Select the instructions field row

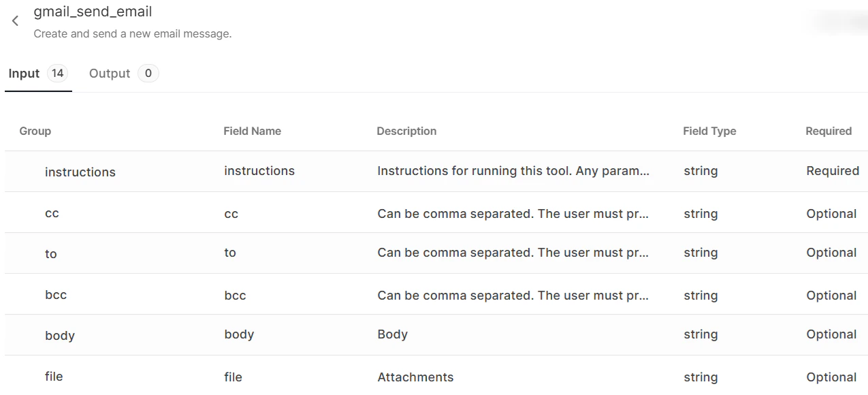[80, 172]
